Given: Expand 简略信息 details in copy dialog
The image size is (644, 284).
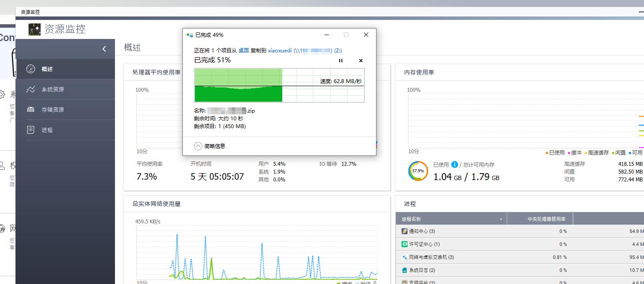Looking at the screenshot, I should [x=198, y=145].
